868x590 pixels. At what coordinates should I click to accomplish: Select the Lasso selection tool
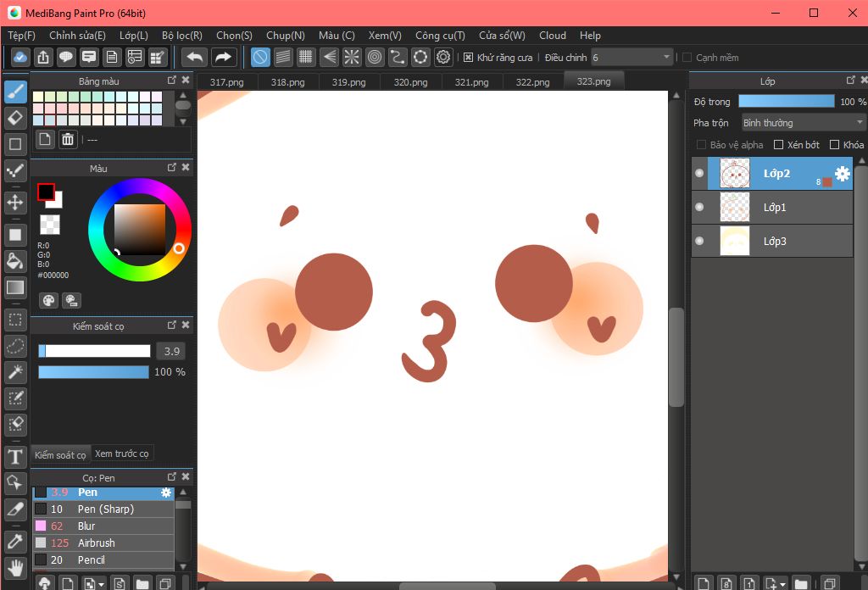[15, 346]
